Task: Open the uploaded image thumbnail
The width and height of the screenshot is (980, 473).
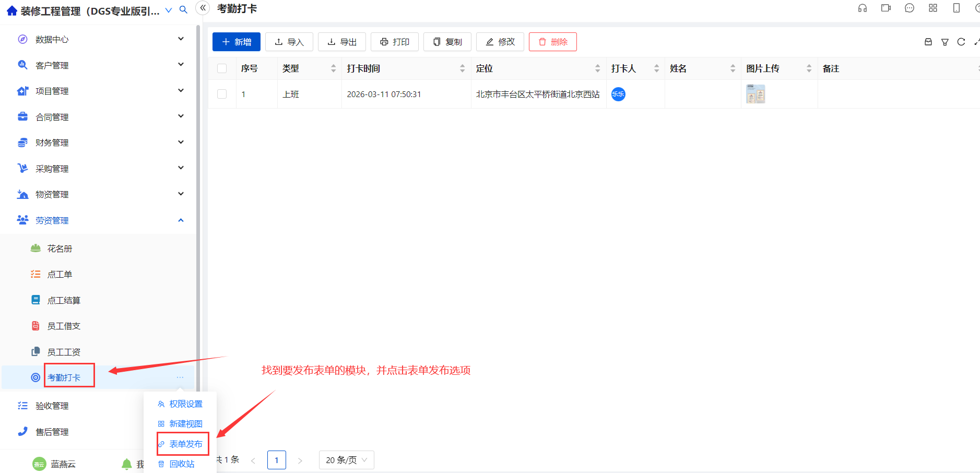Action: pyautogui.click(x=755, y=94)
